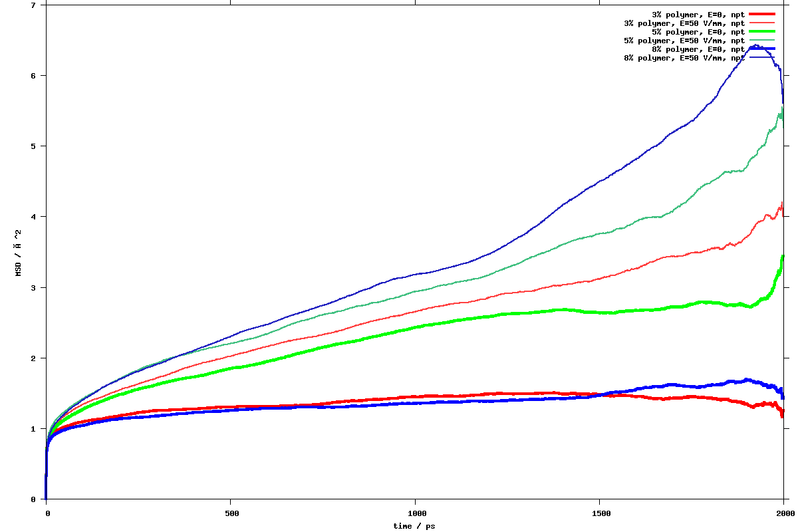Click the 'time / ps' x-axis title
This screenshot has width=798, height=532.
414,525
